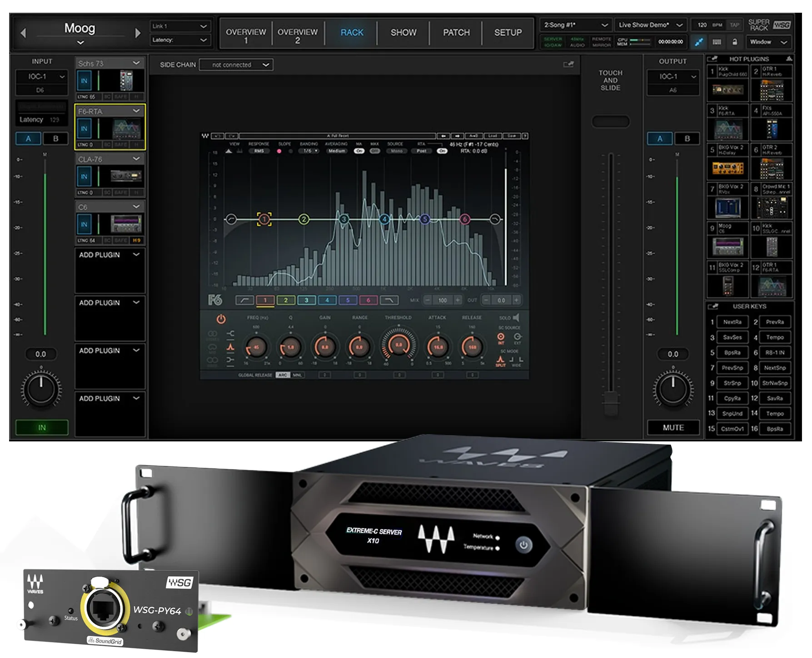
Task: Open the Live Show Demo session dropdown
Action: [651, 25]
